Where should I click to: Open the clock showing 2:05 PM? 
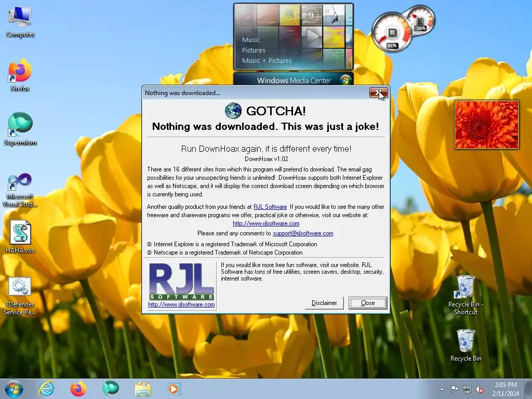pos(506,389)
